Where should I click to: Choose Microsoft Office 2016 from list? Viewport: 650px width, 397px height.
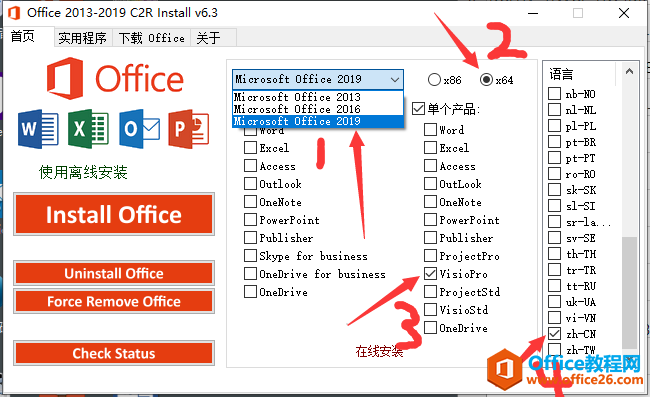click(318, 109)
